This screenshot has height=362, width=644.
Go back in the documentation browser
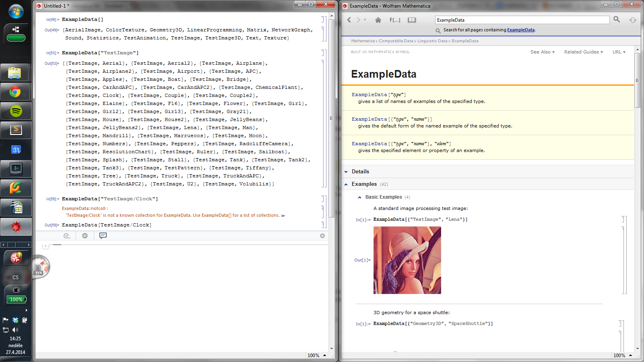coord(349,20)
